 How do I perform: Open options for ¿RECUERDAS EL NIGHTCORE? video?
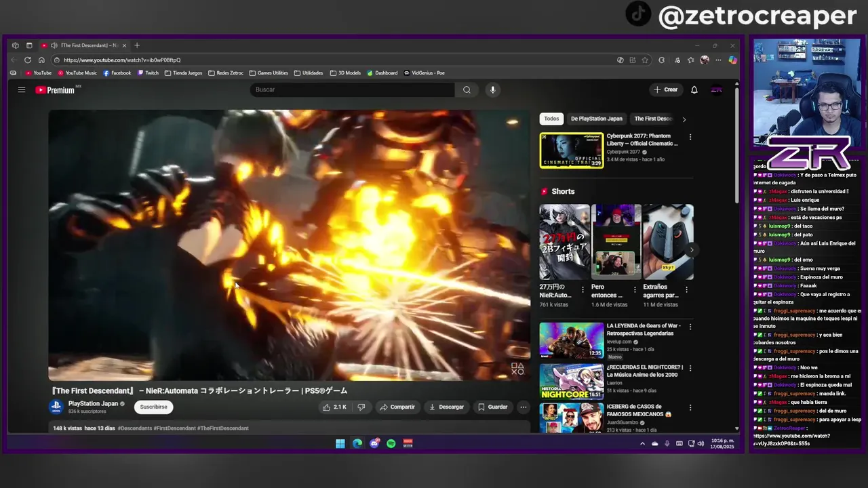[x=690, y=368]
